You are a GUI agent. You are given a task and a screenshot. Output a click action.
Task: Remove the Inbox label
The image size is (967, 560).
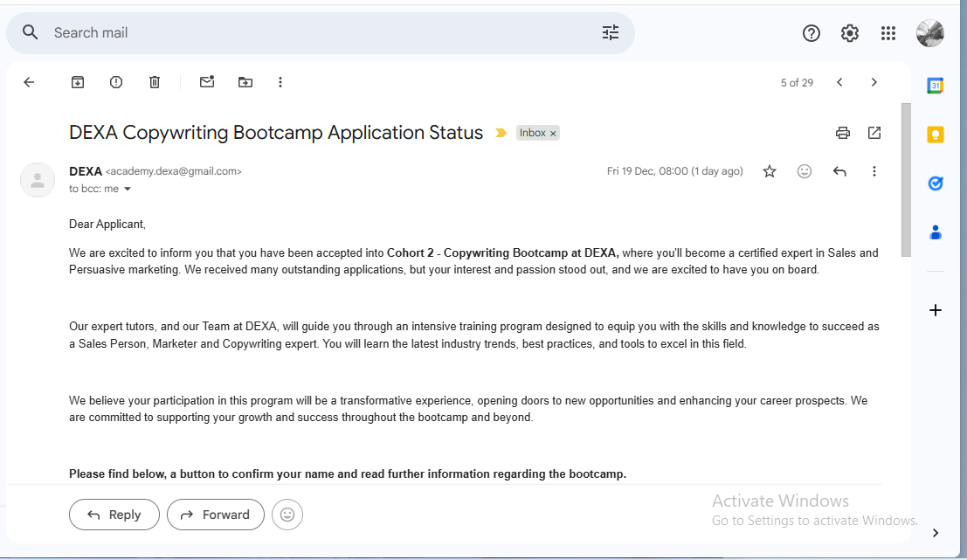coord(553,133)
